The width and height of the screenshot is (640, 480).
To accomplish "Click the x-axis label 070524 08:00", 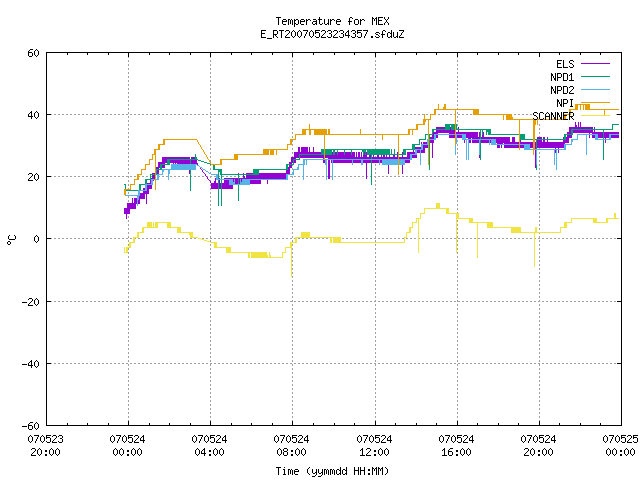I will (x=291, y=446).
